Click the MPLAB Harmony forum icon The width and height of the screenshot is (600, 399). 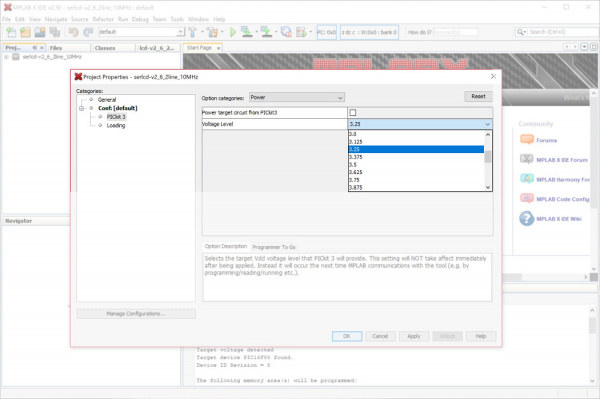(x=527, y=179)
